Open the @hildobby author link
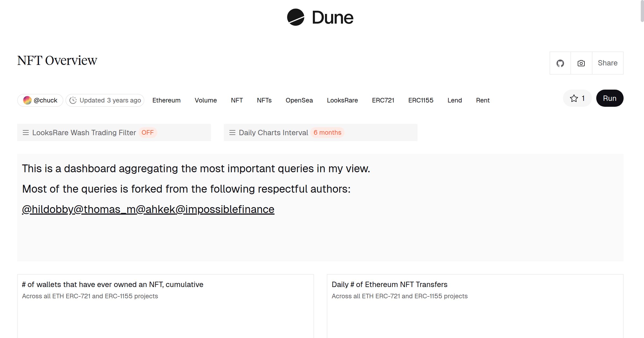 point(47,209)
